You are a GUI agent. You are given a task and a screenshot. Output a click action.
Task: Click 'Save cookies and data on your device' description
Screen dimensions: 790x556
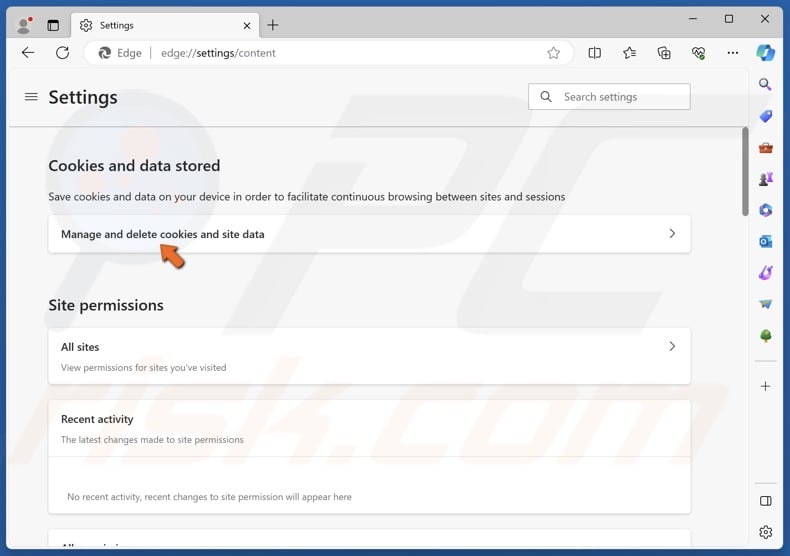pos(307,197)
